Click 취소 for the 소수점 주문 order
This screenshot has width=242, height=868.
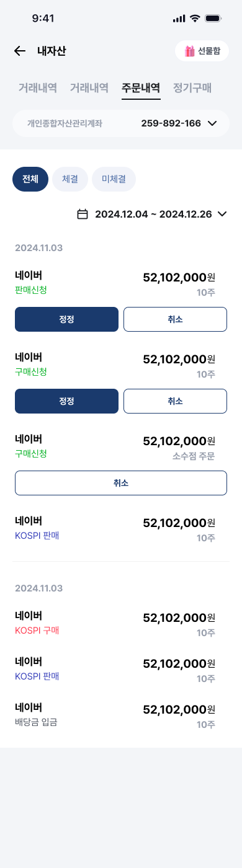tap(121, 483)
